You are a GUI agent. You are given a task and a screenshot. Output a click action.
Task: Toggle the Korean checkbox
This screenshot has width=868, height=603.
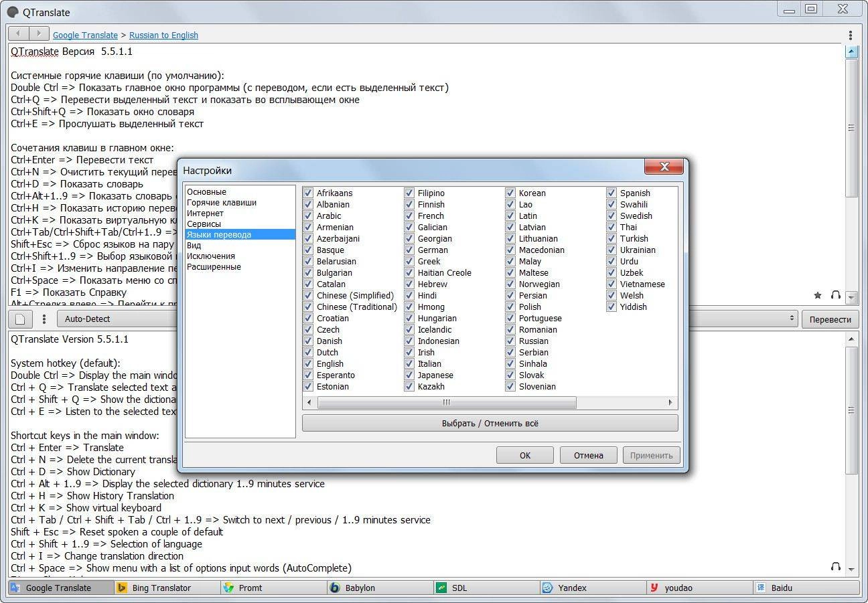coord(510,193)
